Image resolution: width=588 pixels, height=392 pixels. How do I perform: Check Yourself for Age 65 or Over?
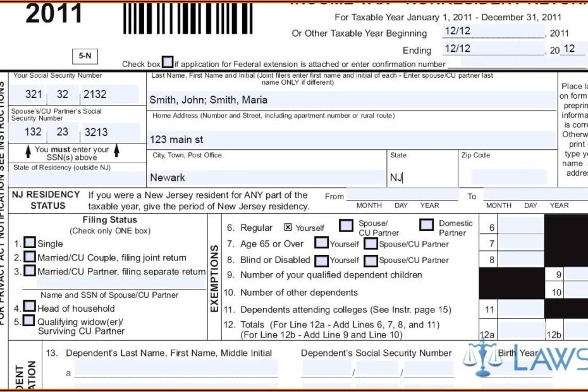[322, 242]
